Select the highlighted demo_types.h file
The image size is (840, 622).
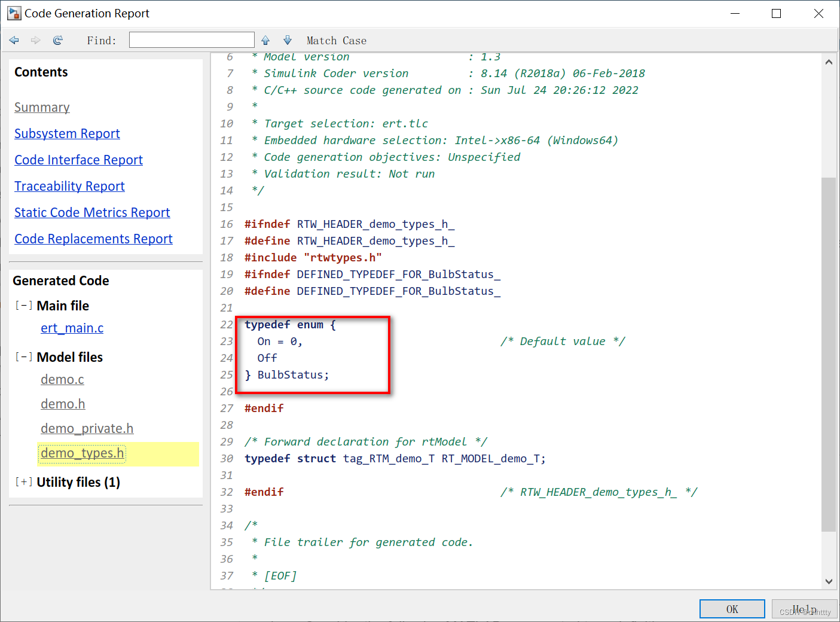pos(83,453)
